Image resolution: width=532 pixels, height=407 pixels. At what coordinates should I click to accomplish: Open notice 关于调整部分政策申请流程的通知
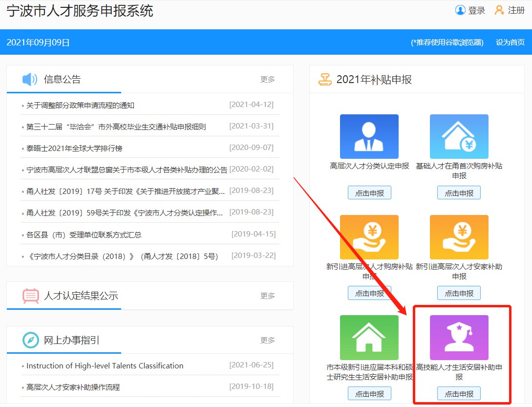(80, 106)
